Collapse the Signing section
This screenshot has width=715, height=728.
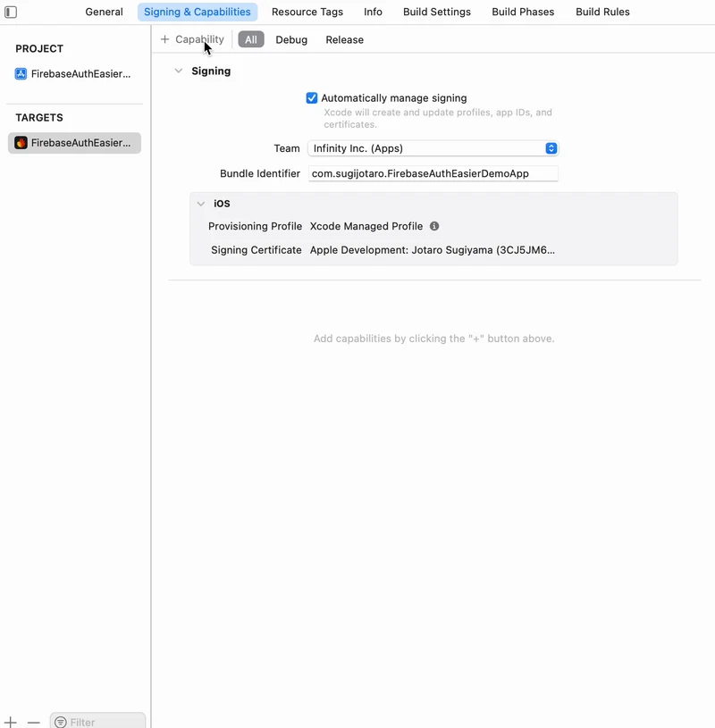(x=179, y=71)
